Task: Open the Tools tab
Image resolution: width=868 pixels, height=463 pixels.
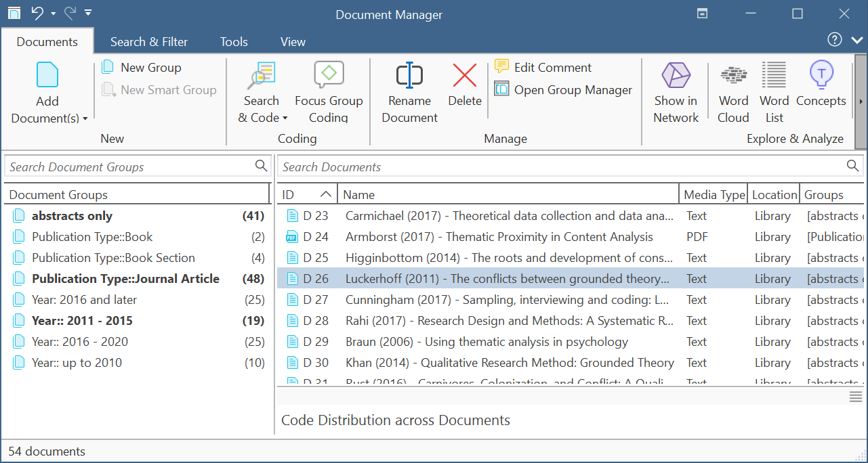Action: click(234, 42)
